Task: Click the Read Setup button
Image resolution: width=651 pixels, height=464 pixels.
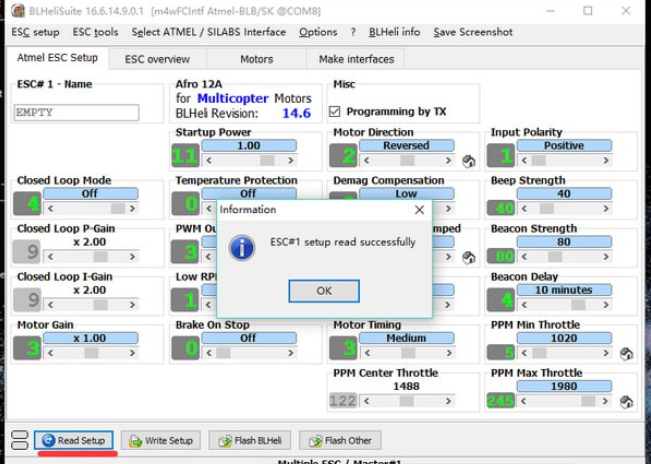Action: tap(73, 440)
